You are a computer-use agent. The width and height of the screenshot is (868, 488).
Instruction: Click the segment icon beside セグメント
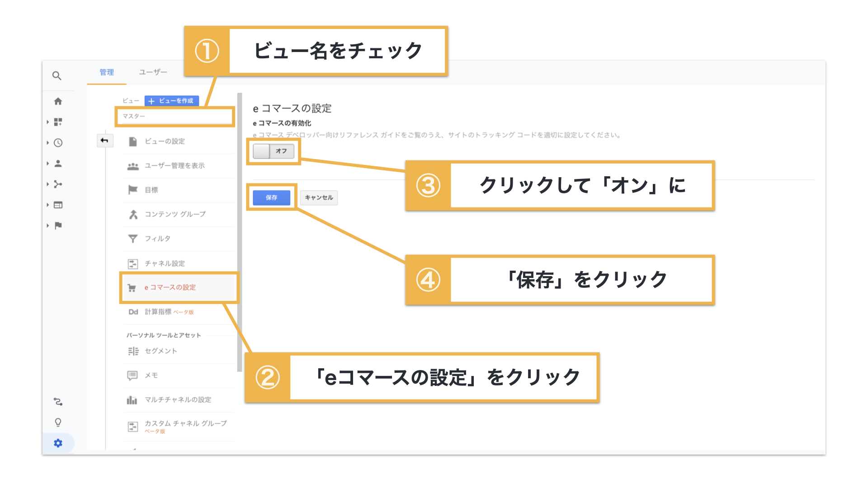(133, 351)
